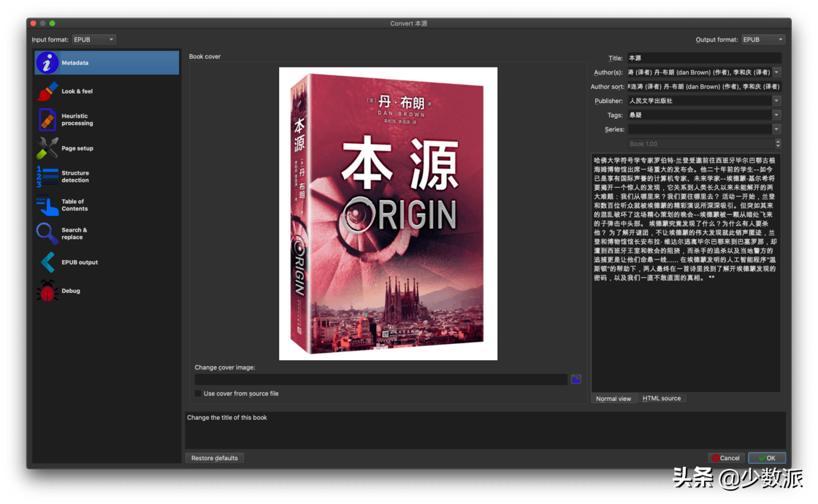This screenshot has height=504, width=818.
Task: Select EPUB output arrow icon
Action: tap(47, 262)
